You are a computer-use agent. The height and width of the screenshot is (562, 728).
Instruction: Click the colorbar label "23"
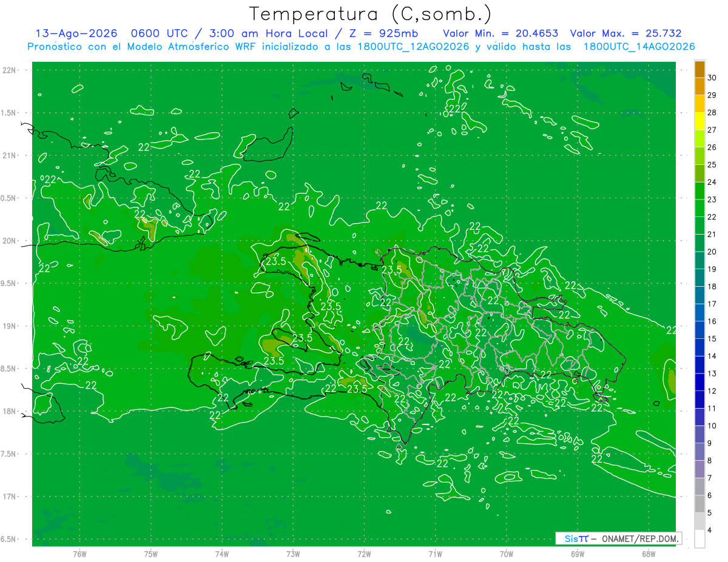[712, 199]
